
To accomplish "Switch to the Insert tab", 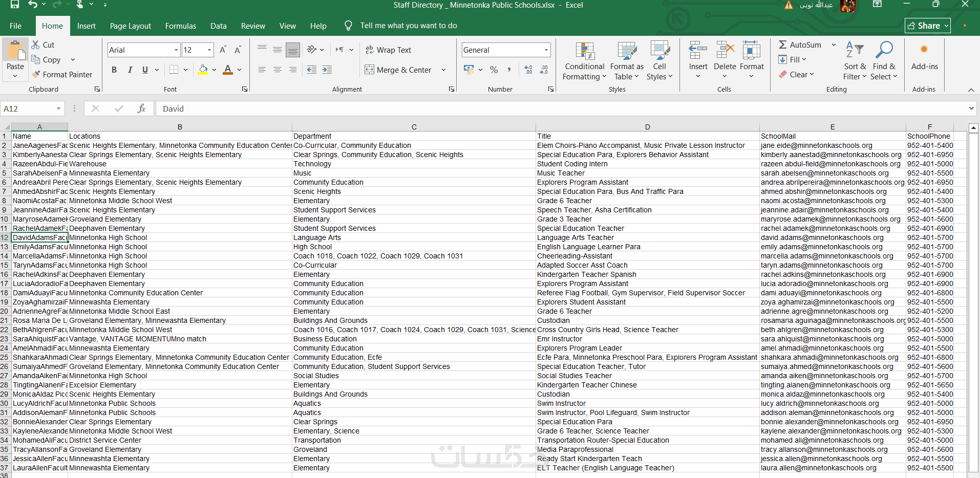I will point(87,26).
